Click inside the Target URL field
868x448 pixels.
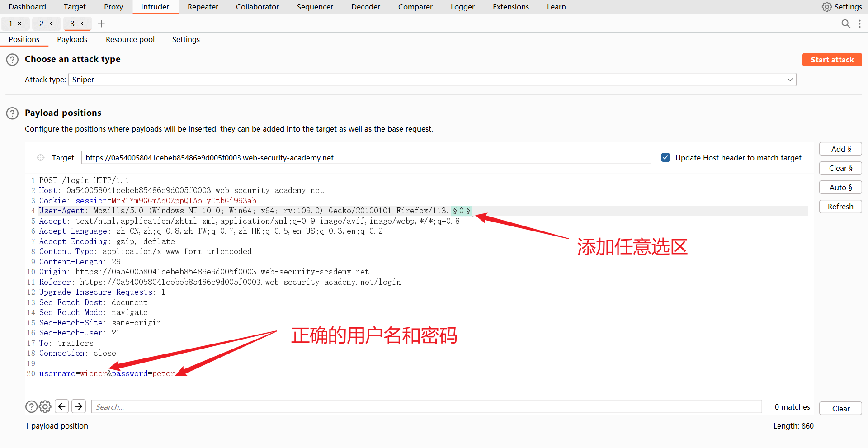366,158
